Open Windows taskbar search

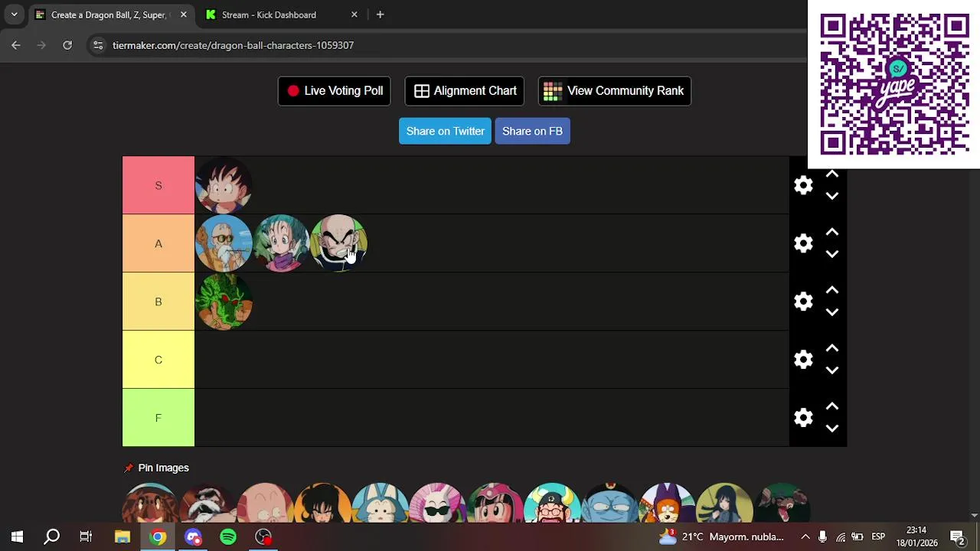(51, 537)
